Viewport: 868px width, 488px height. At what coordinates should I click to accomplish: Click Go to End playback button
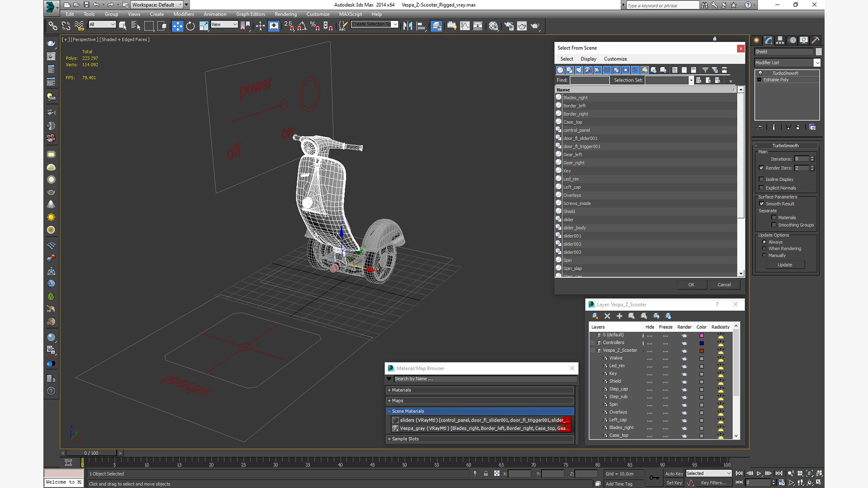tap(779, 474)
